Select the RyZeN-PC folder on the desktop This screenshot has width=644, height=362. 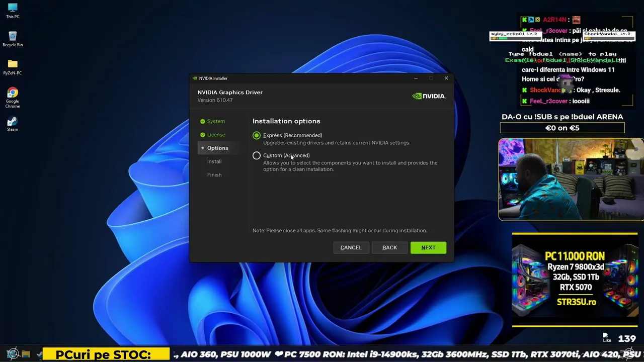pos(13,67)
